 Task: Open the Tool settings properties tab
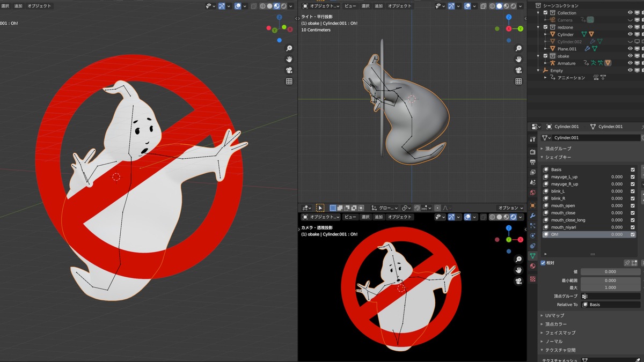532,139
